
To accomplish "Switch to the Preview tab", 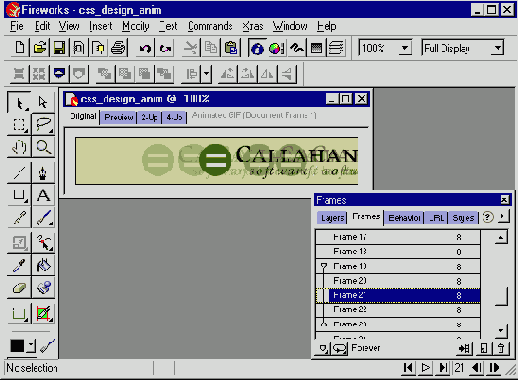I will (x=118, y=117).
